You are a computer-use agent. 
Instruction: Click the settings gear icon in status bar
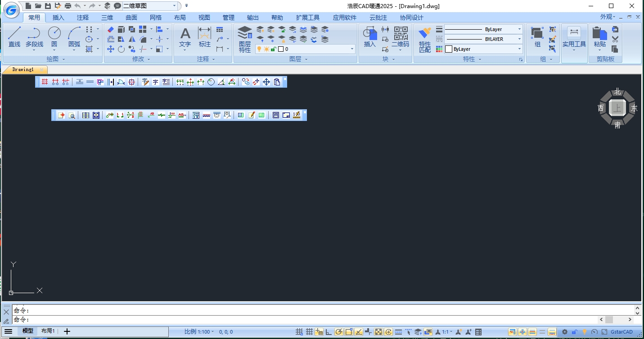tap(565, 332)
